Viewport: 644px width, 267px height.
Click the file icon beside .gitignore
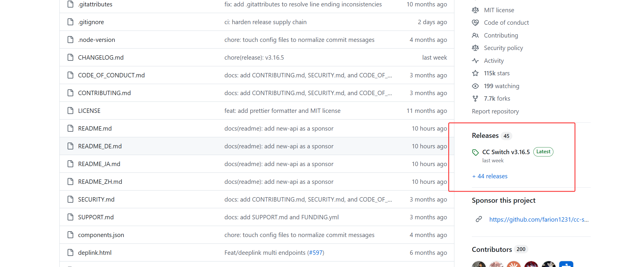tap(70, 22)
